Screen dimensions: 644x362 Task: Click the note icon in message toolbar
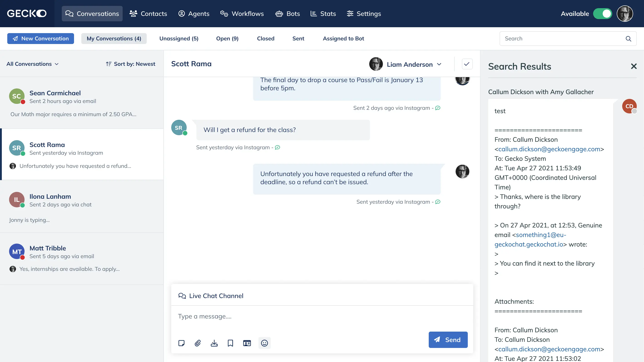pyautogui.click(x=181, y=343)
